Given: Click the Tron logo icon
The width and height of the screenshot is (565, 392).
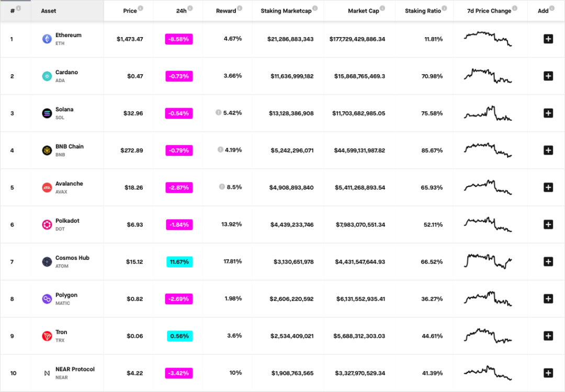Looking at the screenshot, I should pos(47,336).
